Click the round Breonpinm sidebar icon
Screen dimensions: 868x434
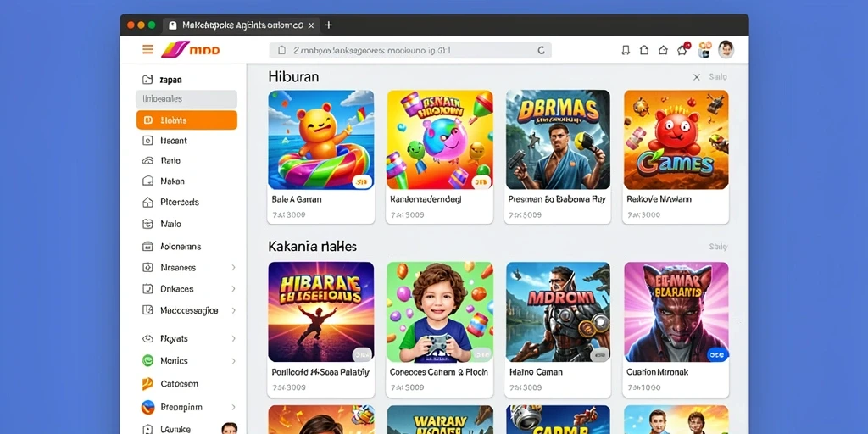click(x=147, y=408)
